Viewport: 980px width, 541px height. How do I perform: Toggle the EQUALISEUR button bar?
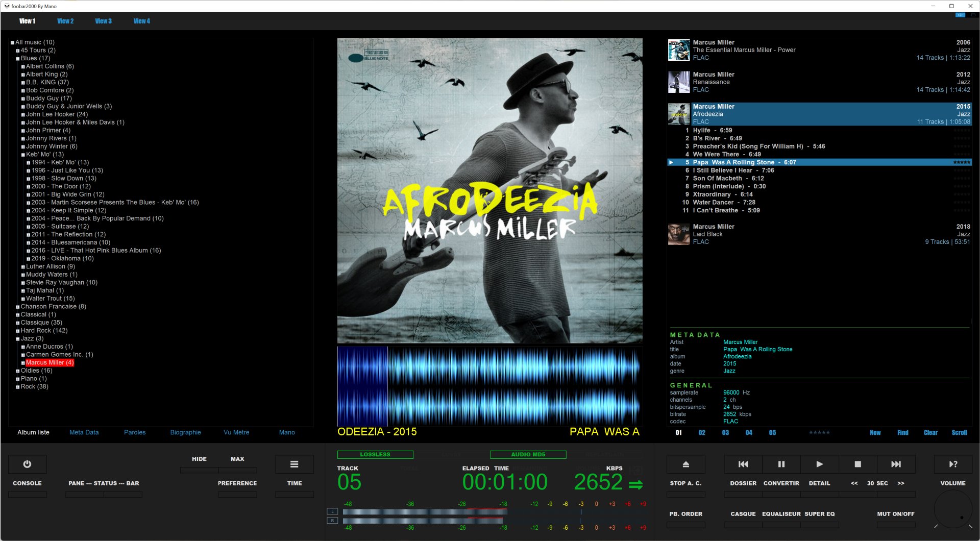781,525
